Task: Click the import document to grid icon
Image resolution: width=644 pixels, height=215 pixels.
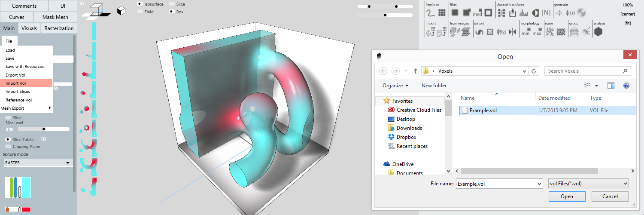Action: (x=442, y=31)
